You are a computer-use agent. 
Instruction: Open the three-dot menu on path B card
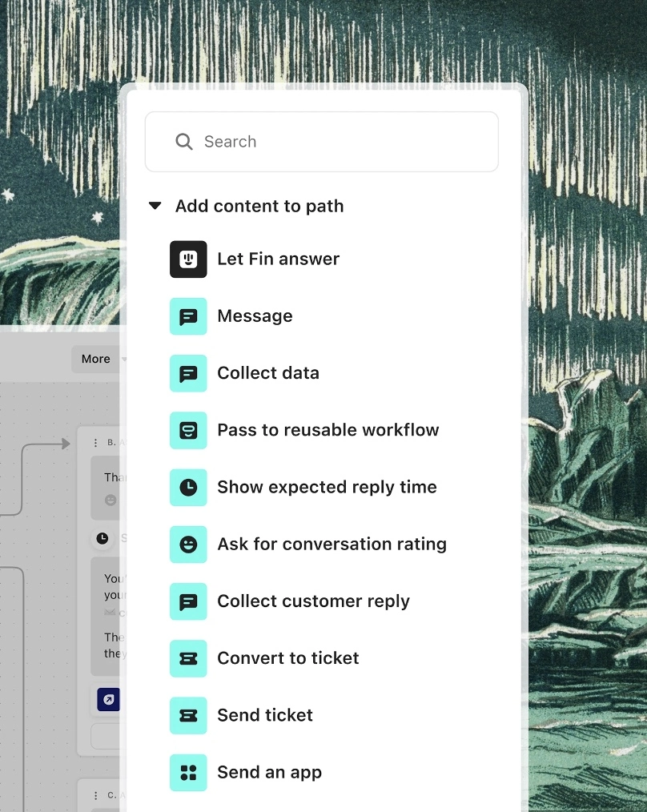96,442
